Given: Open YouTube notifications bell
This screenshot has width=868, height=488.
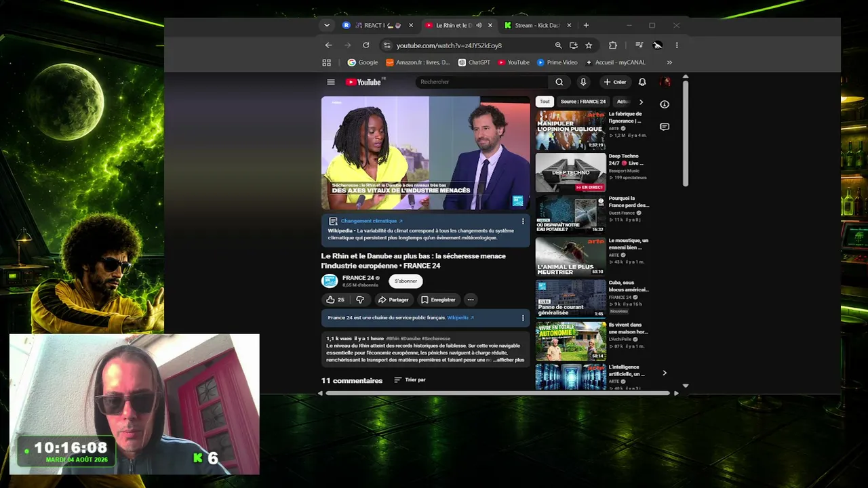Looking at the screenshot, I should (642, 82).
